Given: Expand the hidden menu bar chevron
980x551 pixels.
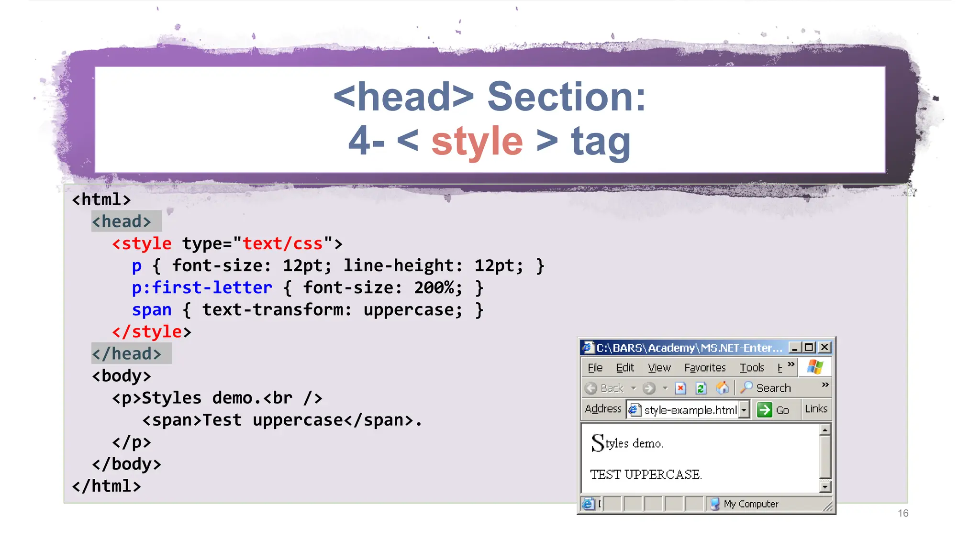Looking at the screenshot, I should 791,364.
